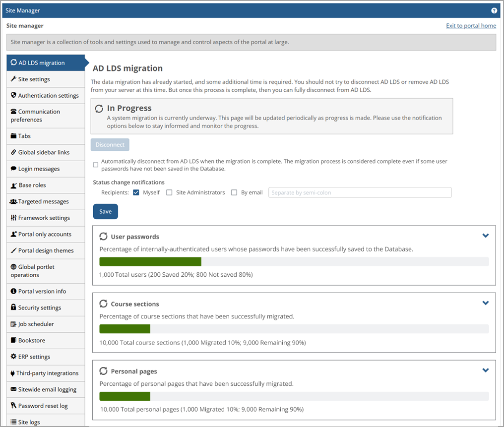Go to Authentication settings
Screen dimensions: 504x427
click(46, 95)
